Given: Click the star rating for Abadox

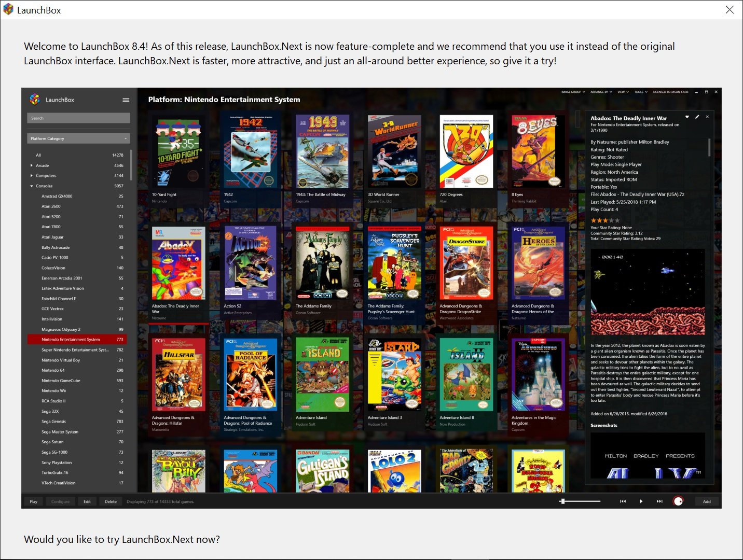Looking at the screenshot, I should [x=605, y=220].
